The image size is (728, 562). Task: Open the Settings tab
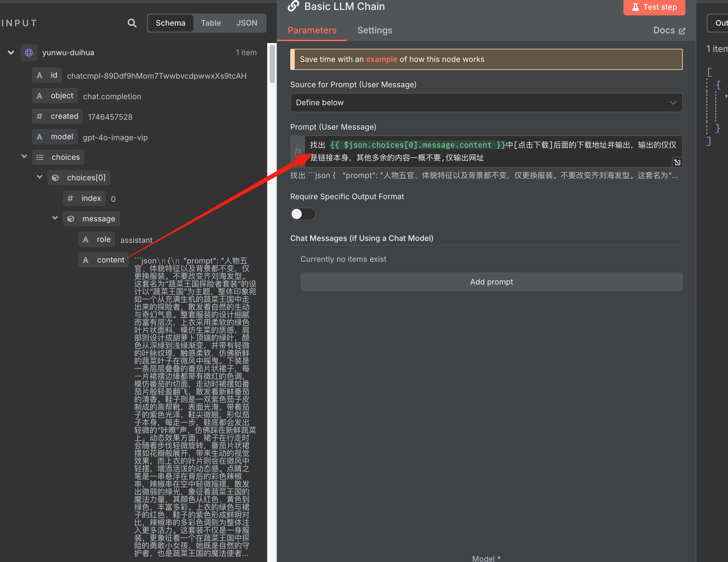[x=375, y=30]
